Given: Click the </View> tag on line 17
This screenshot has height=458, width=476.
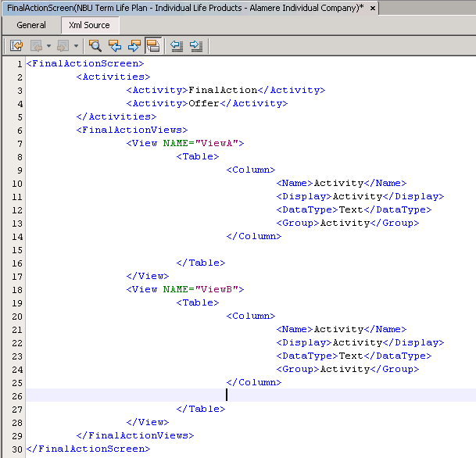Looking at the screenshot, I should pyautogui.click(x=148, y=276).
